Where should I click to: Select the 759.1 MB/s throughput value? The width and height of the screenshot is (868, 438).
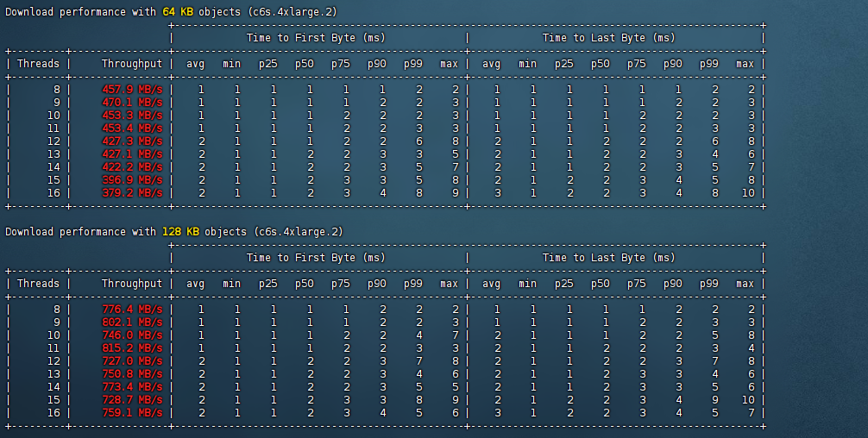[x=132, y=412]
